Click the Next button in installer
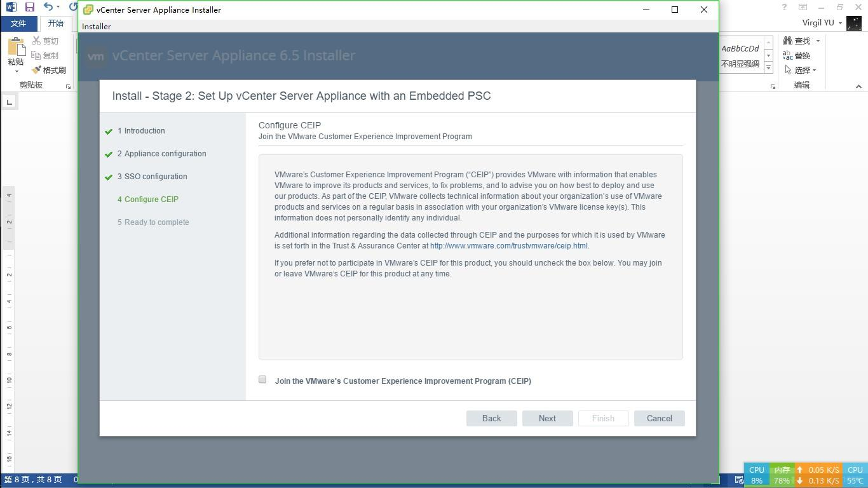The width and height of the screenshot is (868, 488). pyautogui.click(x=547, y=418)
